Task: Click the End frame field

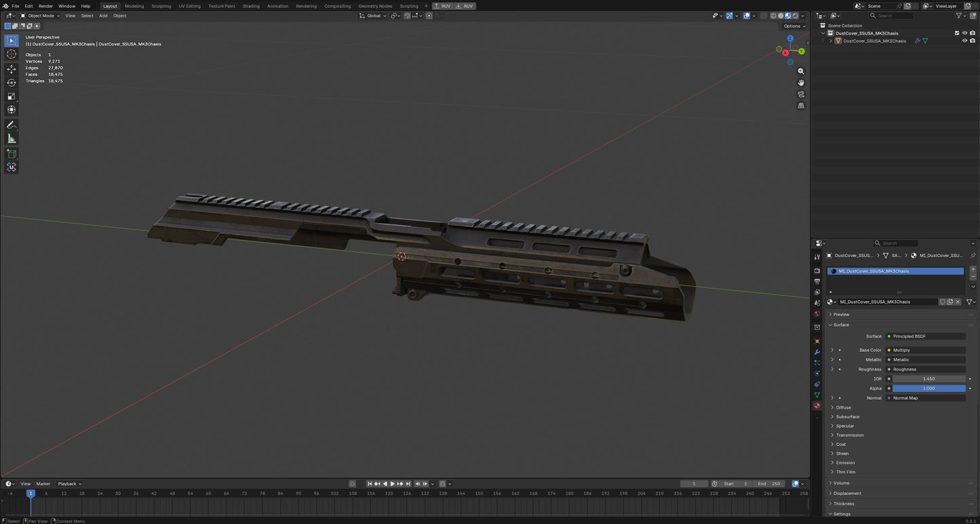Action: 768,484
